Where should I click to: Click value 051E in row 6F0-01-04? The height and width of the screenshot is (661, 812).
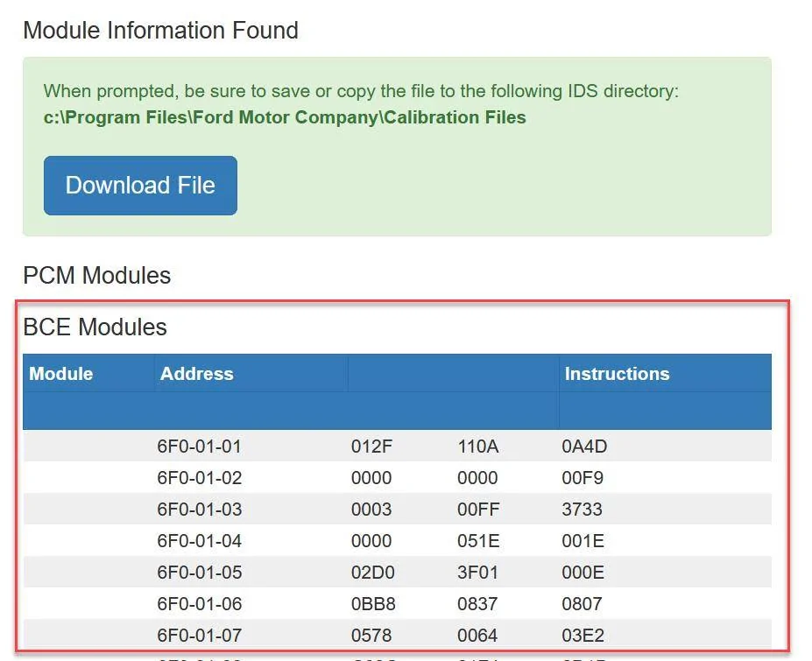coord(478,541)
